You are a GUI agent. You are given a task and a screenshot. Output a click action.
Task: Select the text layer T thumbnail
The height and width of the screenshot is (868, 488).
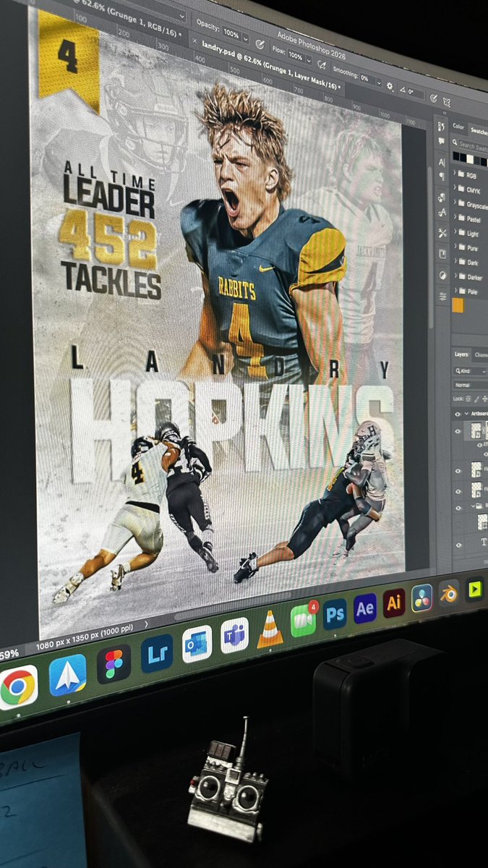(484, 542)
